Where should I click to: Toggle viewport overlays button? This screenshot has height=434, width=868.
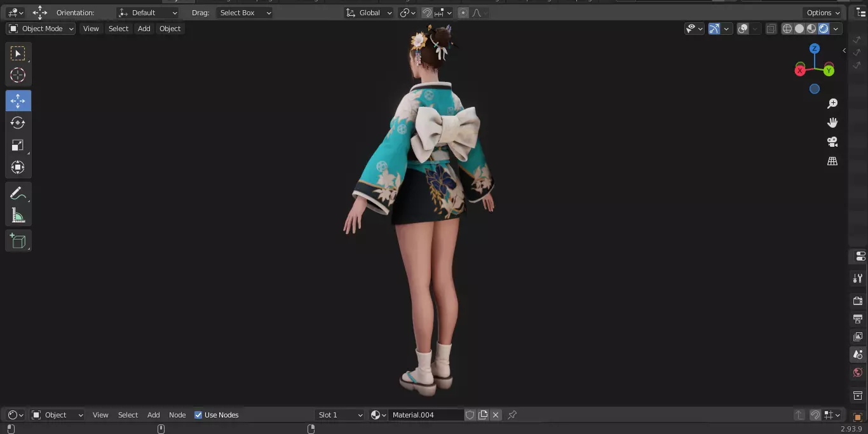743,29
